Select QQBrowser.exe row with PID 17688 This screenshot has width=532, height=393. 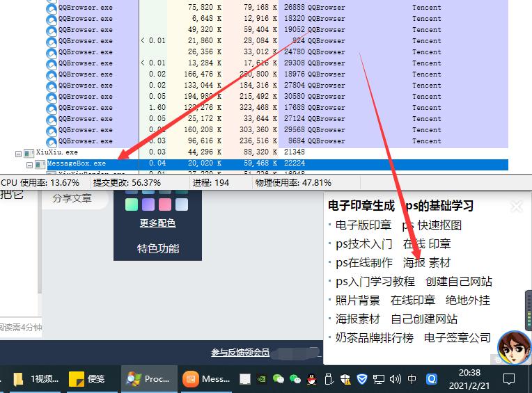278,108
